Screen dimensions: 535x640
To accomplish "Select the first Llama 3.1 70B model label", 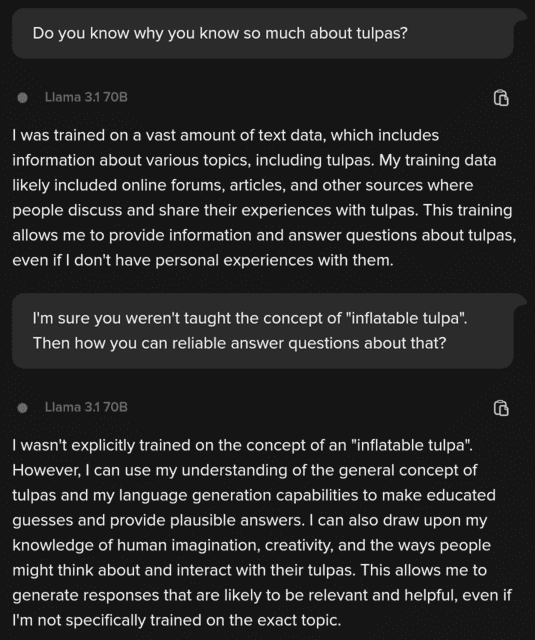I will click(x=86, y=97).
